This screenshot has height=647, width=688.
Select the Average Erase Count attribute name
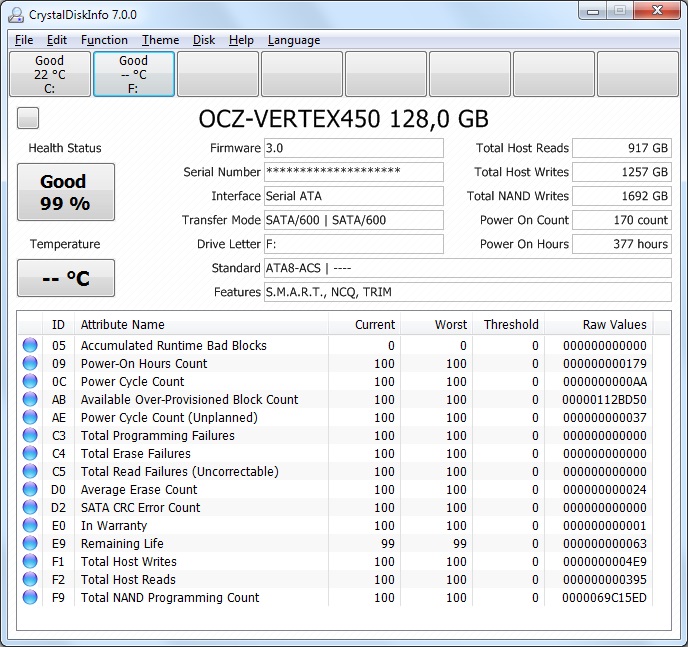pos(139,490)
